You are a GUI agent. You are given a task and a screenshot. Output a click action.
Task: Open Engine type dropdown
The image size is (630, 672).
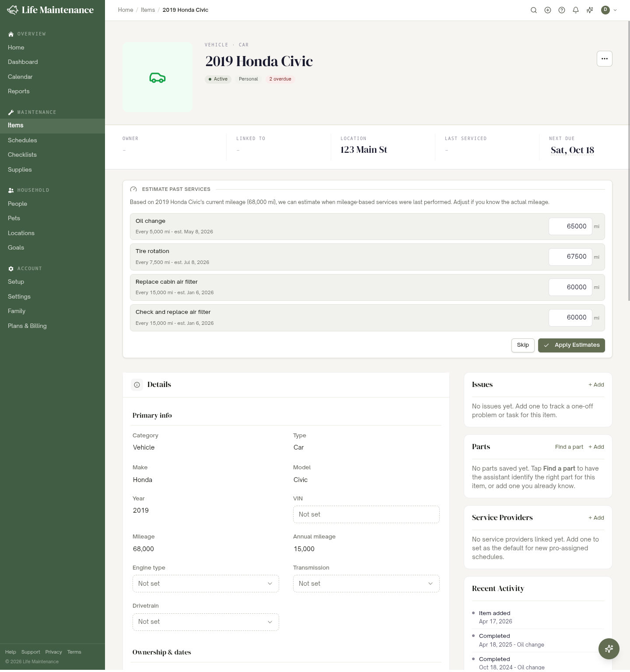click(x=206, y=584)
